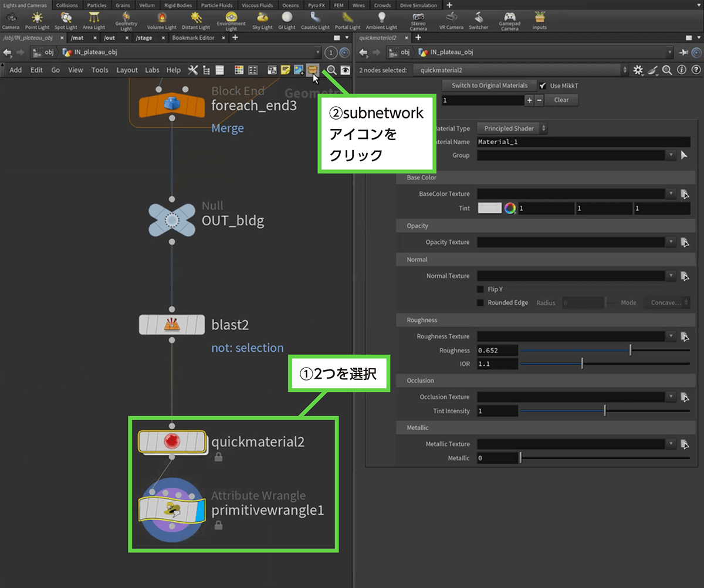
Task: Click the quickmaterial2 node icon
Action: click(172, 441)
